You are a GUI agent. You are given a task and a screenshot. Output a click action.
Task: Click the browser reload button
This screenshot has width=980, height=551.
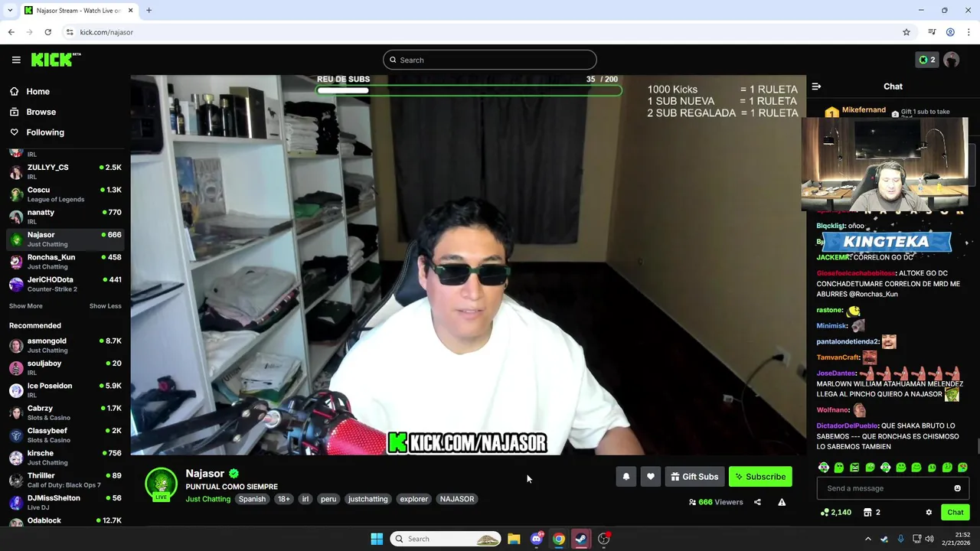pyautogui.click(x=47, y=32)
